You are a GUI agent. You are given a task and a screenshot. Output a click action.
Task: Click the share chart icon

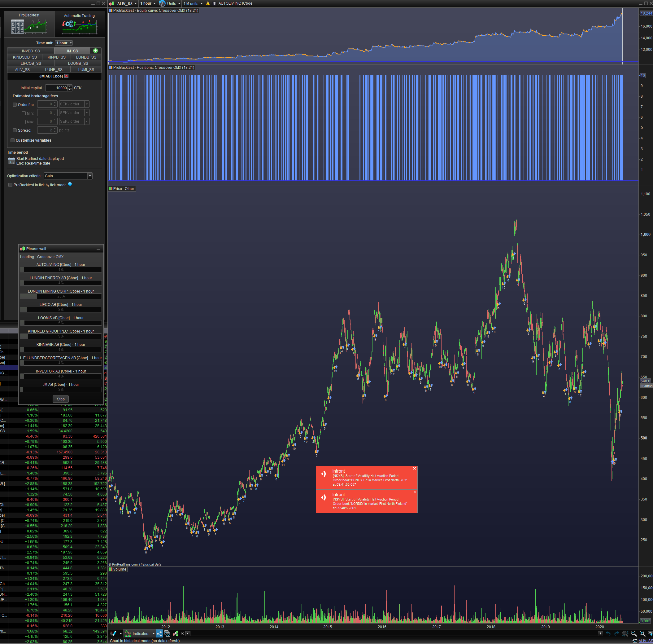coord(159,633)
